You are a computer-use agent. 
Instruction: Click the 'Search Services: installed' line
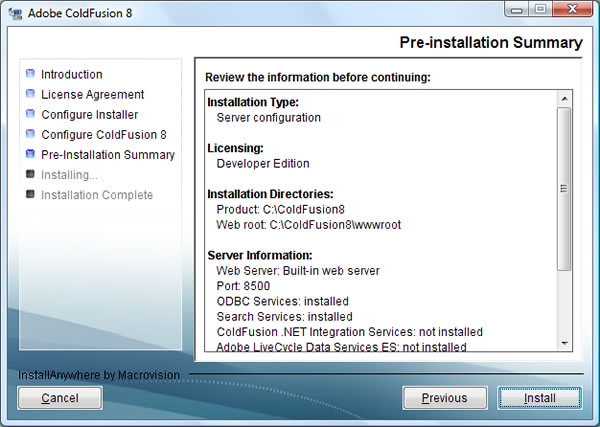(284, 316)
